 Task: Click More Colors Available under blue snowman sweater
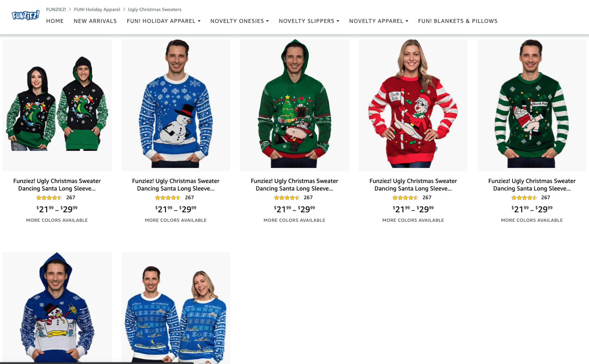coord(175,220)
